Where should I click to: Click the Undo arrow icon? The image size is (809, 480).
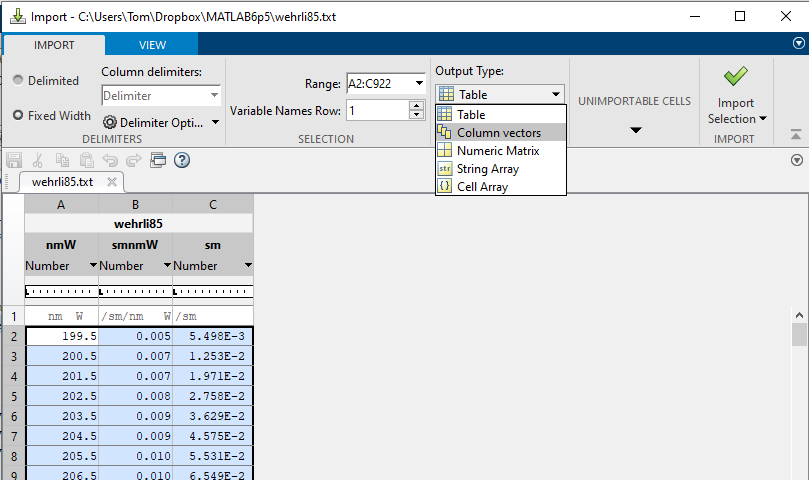click(109, 160)
